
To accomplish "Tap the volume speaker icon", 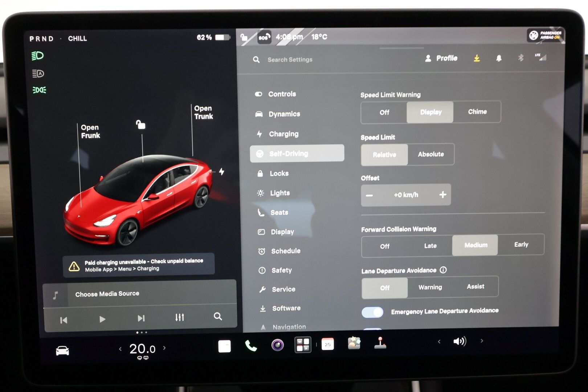I will [x=460, y=341].
